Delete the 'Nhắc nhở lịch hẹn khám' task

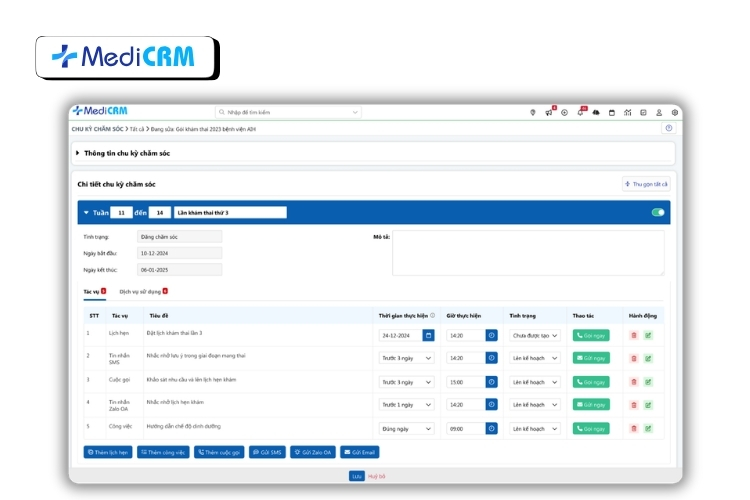(x=634, y=405)
